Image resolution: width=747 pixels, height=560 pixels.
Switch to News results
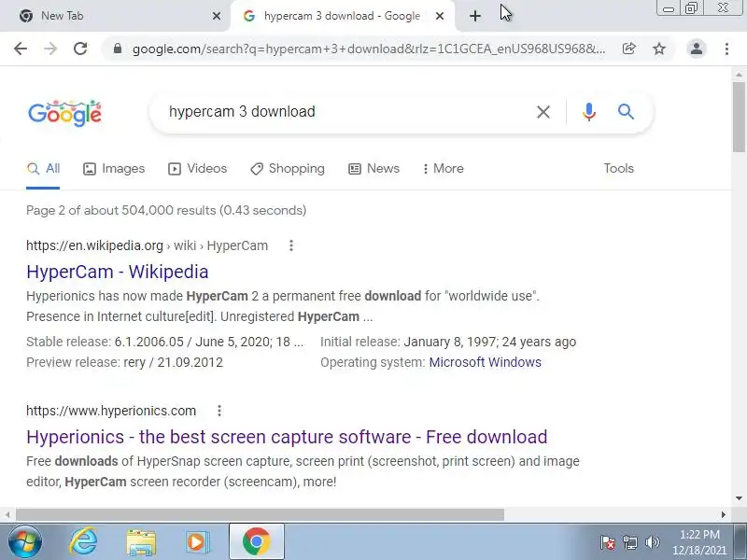tap(374, 169)
